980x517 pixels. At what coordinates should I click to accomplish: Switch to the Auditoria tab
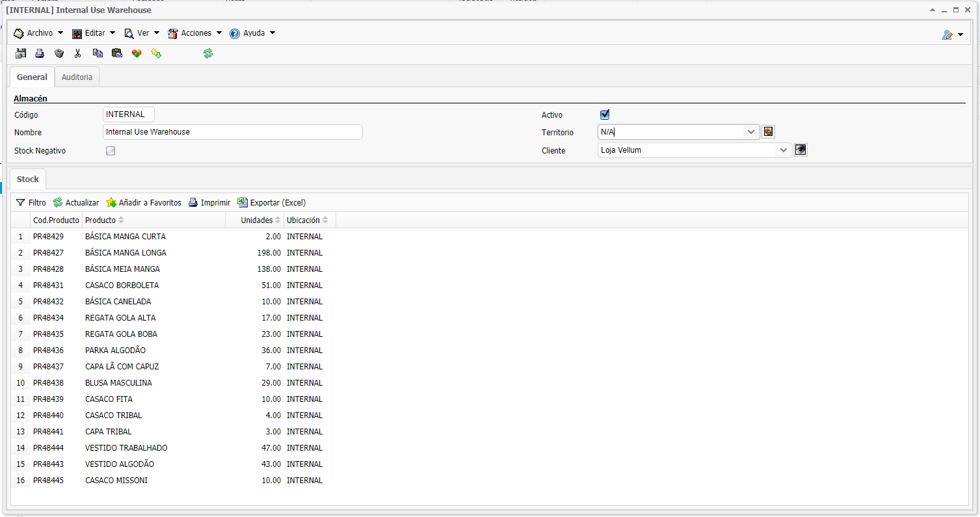pyautogui.click(x=77, y=77)
